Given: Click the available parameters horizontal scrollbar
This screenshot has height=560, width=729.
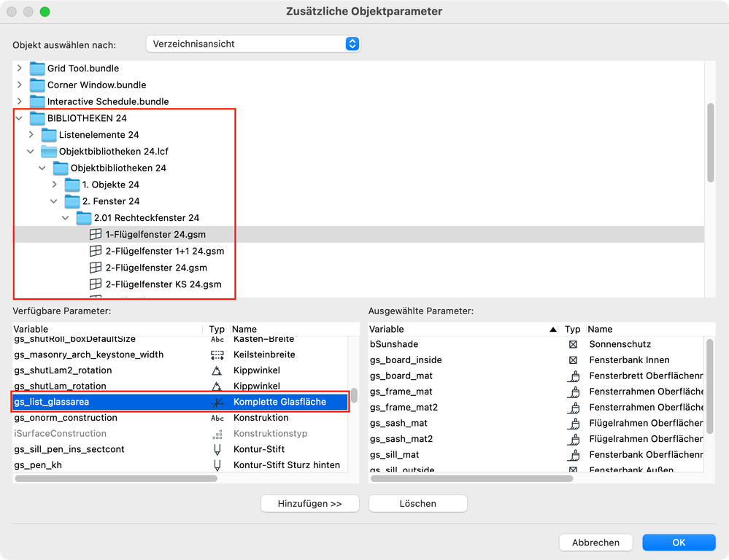Looking at the screenshot, I should [x=115, y=479].
